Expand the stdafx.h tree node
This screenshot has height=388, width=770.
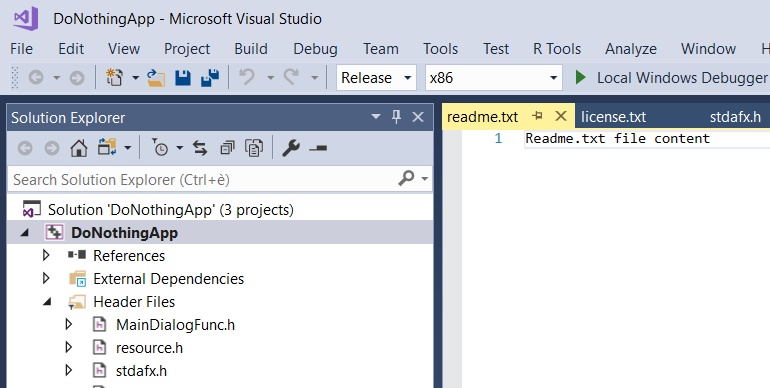(69, 370)
